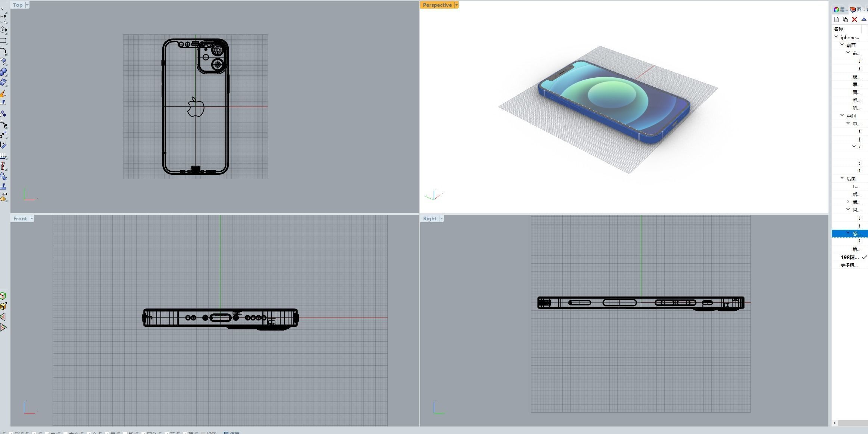Activate the Perspective viewport title
This screenshot has width=868, height=434.
pyautogui.click(x=437, y=5)
